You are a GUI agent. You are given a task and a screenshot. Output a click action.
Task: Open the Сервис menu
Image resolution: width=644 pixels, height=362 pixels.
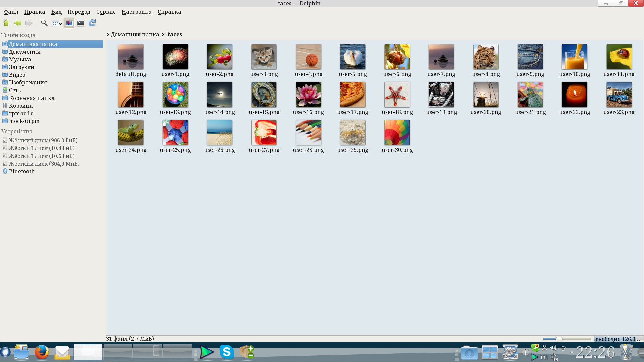pos(106,12)
